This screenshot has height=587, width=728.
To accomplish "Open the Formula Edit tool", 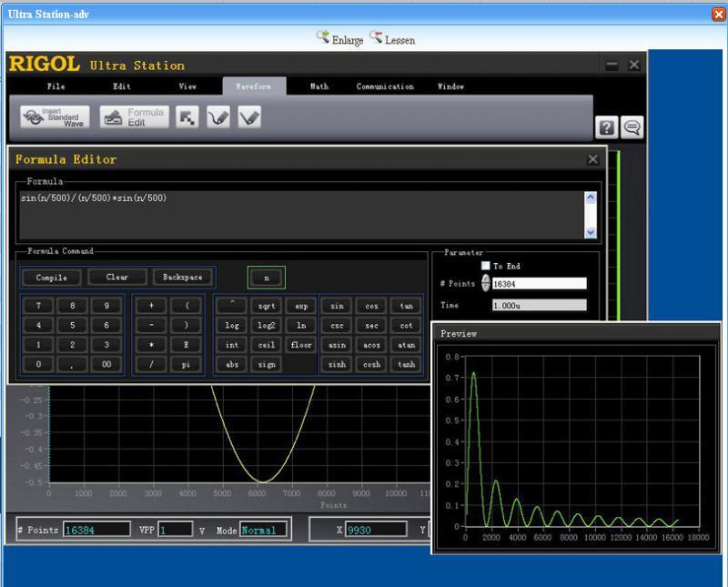I will 135,117.
